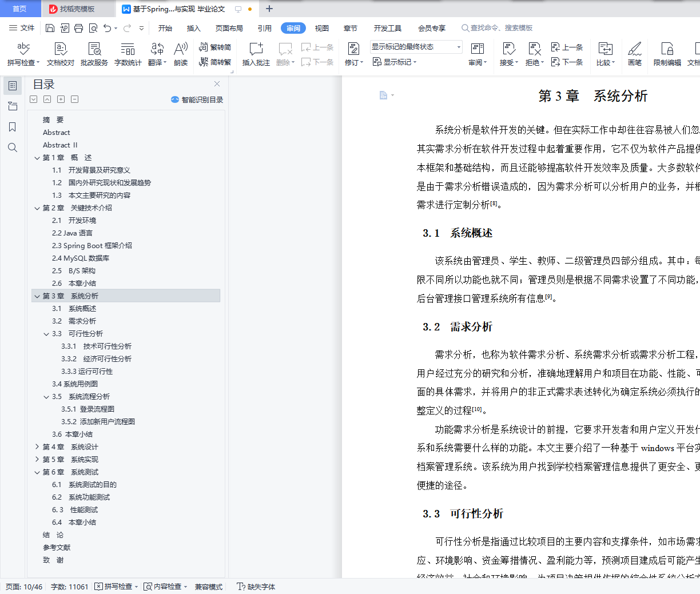This screenshot has width=700, height=594.
Task: Open the search sidebar icon
Action: point(13,147)
